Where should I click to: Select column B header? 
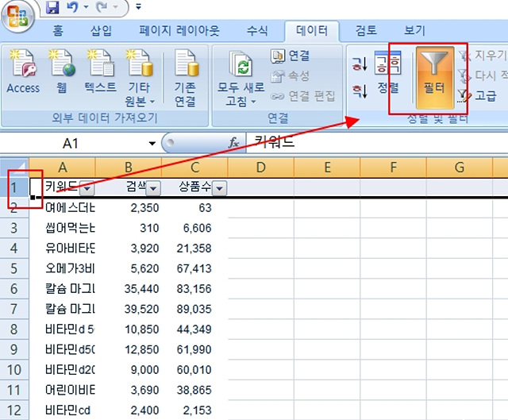(129, 168)
